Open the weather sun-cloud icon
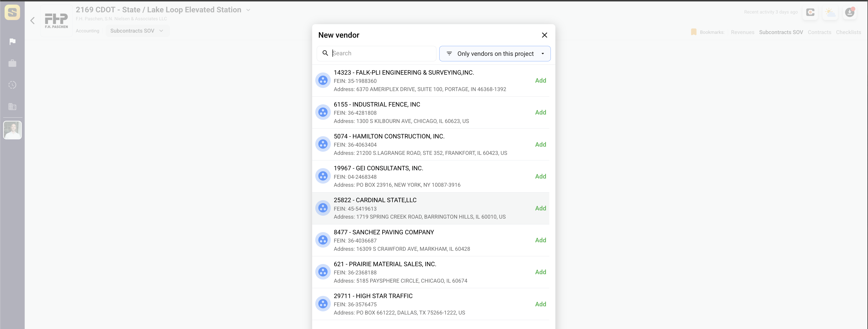This screenshot has height=329, width=868. (830, 13)
